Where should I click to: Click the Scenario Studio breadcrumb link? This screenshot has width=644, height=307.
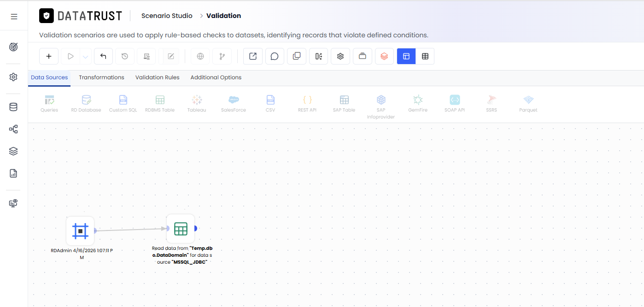(167, 16)
